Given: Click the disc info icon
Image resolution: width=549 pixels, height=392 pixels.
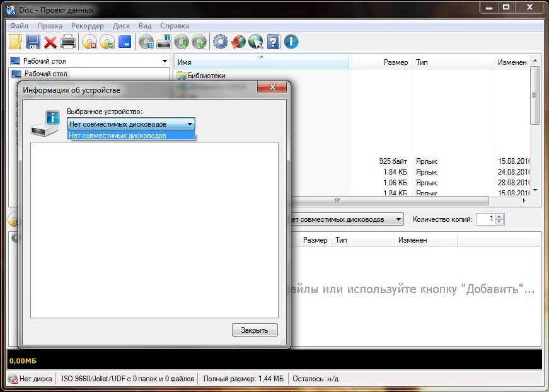Looking at the screenshot, I should 146,42.
